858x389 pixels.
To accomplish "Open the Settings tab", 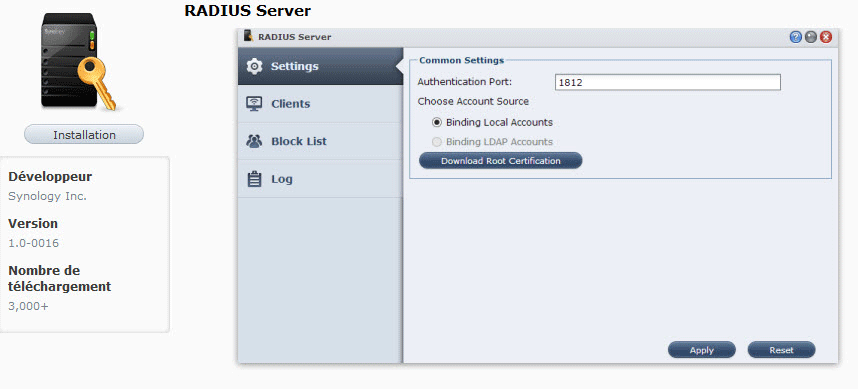I will 321,66.
